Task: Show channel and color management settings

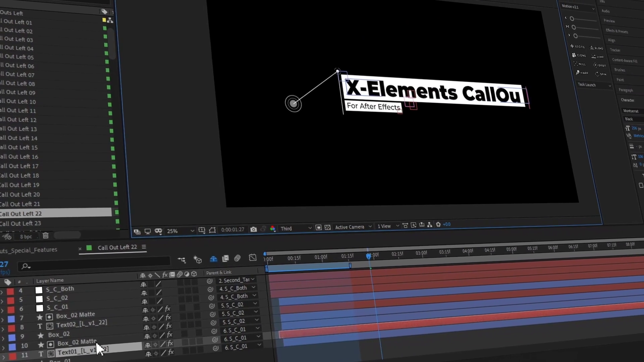Action: [x=273, y=229]
